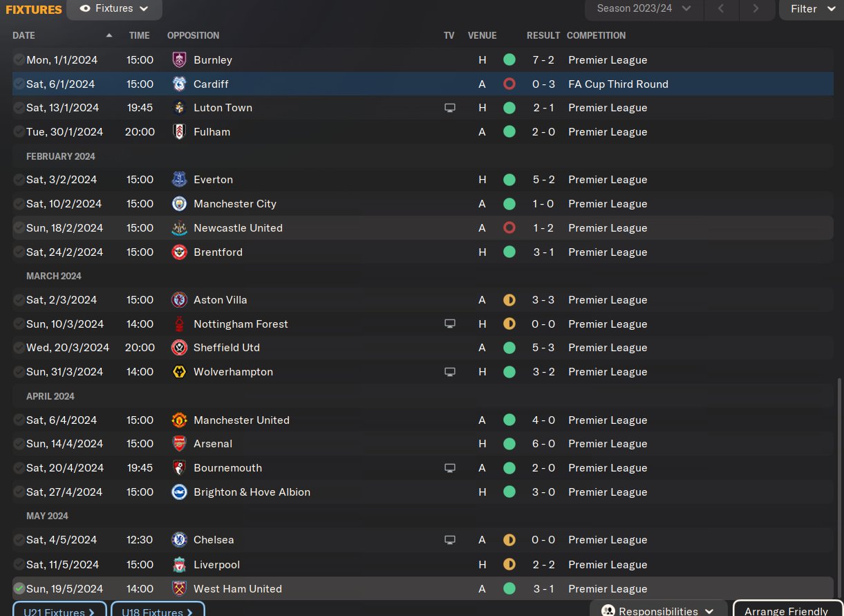Open the Filter dropdown menu

[812, 9]
